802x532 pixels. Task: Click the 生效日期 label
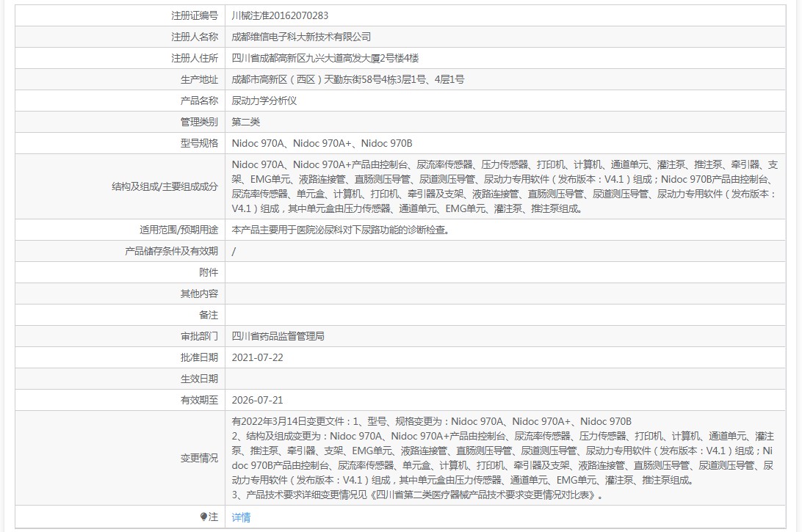(x=199, y=379)
